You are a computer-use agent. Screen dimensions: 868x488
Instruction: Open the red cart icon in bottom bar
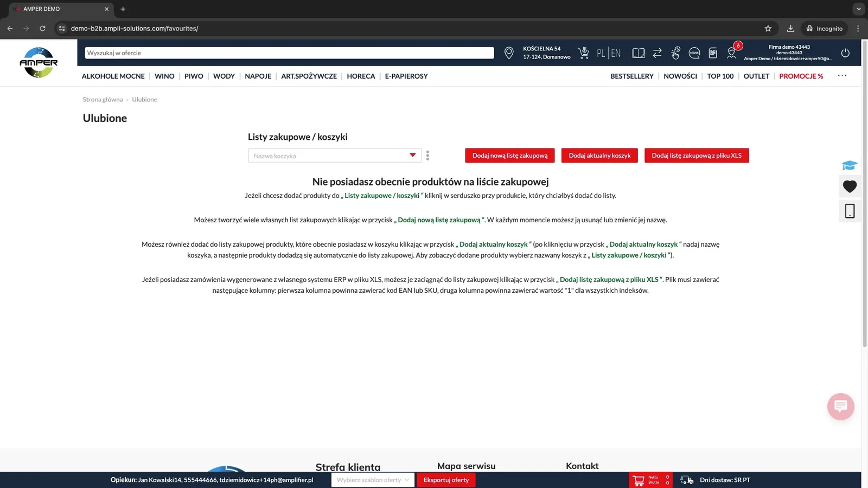[639, 480]
